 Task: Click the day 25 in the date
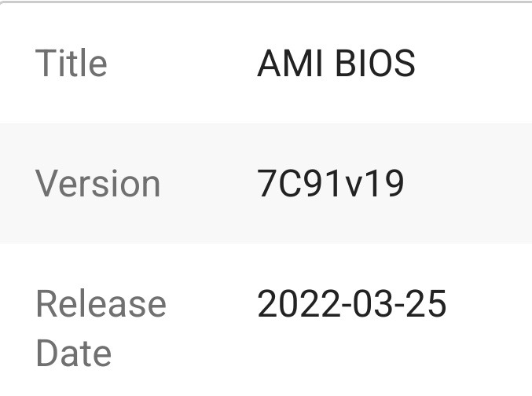click(425, 304)
